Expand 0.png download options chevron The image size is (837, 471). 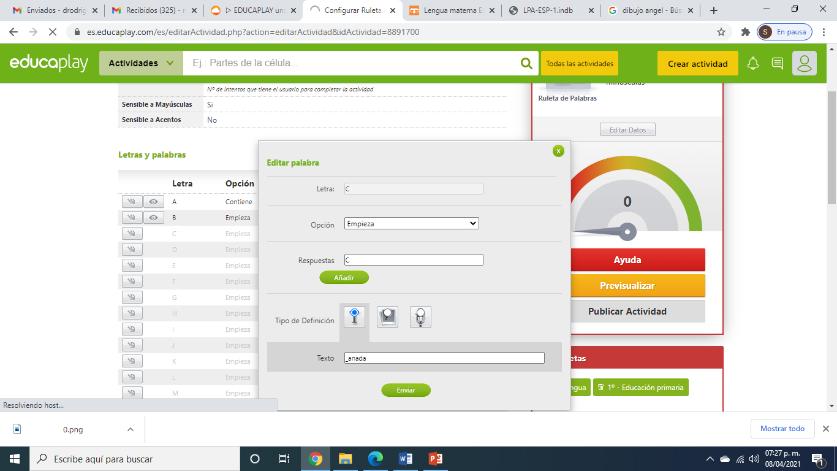pyautogui.click(x=130, y=429)
